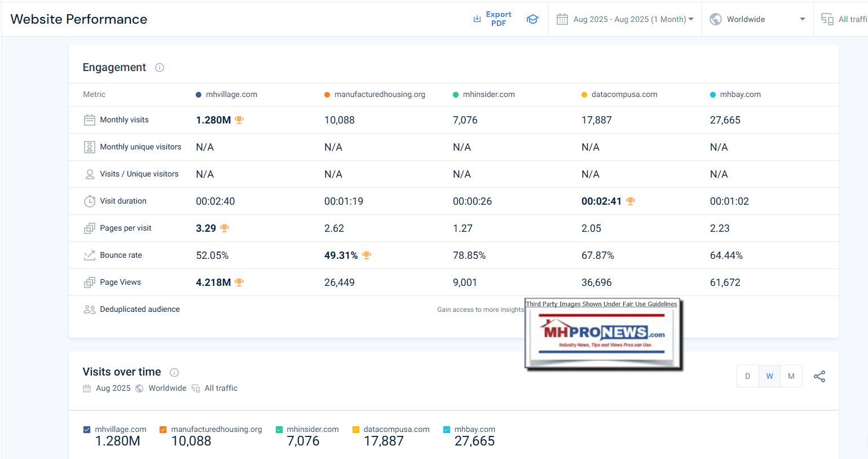The width and height of the screenshot is (868, 459).
Task: Uncheck the mhvillage.com checkbox
Action: (87, 430)
